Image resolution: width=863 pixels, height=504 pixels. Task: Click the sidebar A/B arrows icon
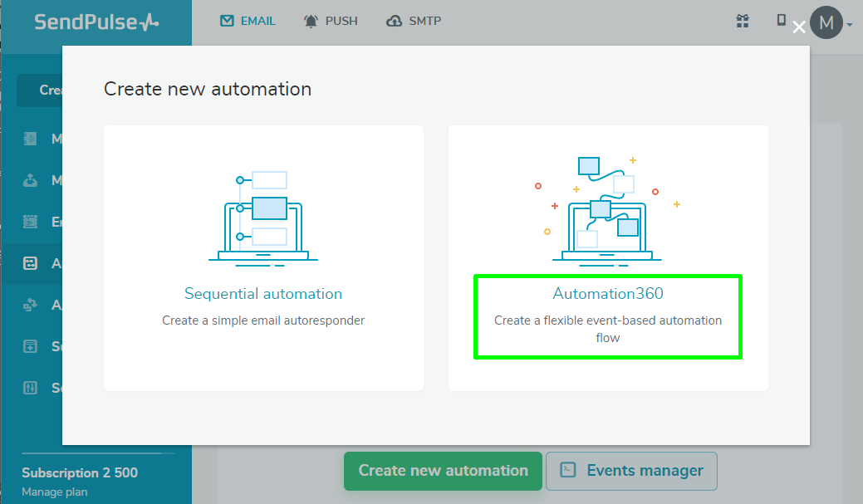(30, 305)
